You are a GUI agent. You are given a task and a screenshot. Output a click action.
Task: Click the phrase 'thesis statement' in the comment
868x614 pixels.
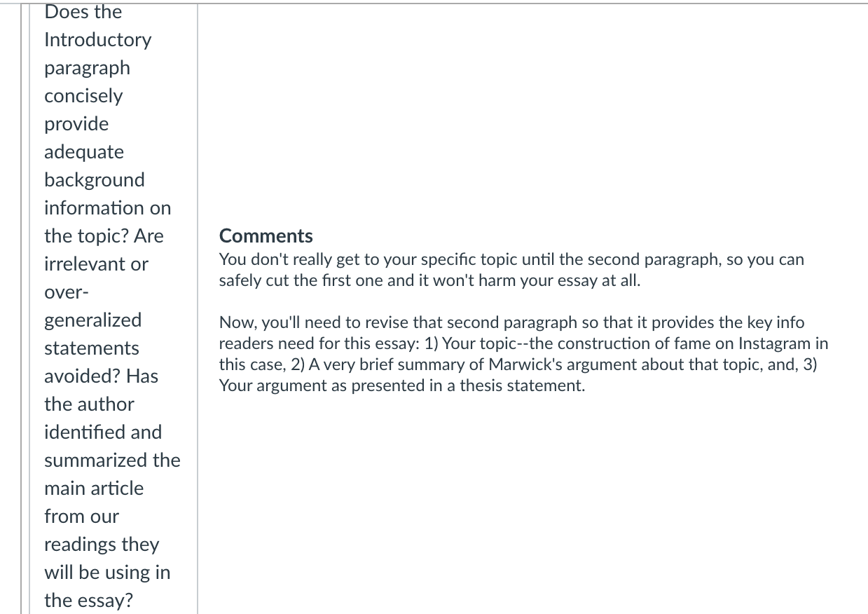(522, 386)
